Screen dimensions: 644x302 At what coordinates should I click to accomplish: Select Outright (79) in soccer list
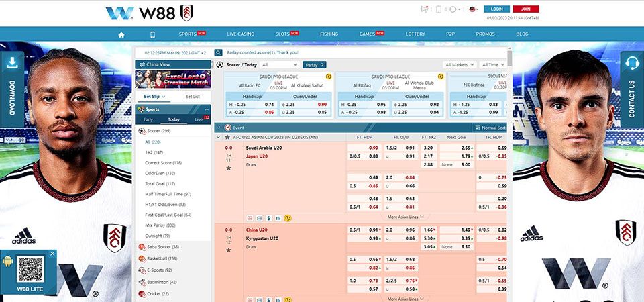tap(157, 236)
